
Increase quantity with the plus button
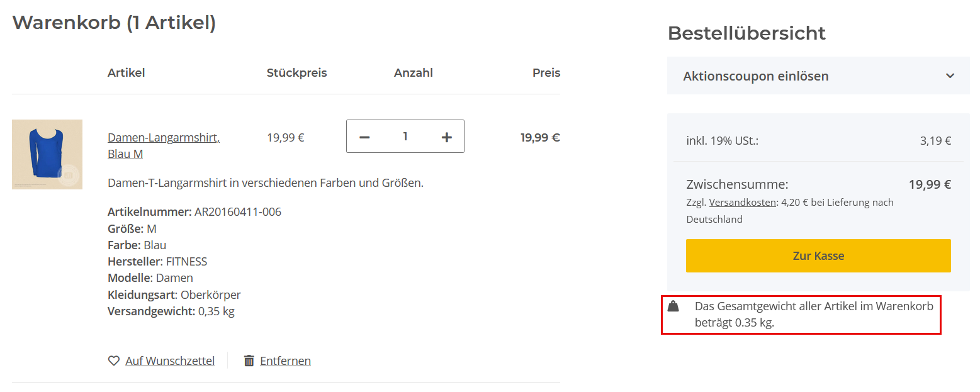tap(446, 137)
